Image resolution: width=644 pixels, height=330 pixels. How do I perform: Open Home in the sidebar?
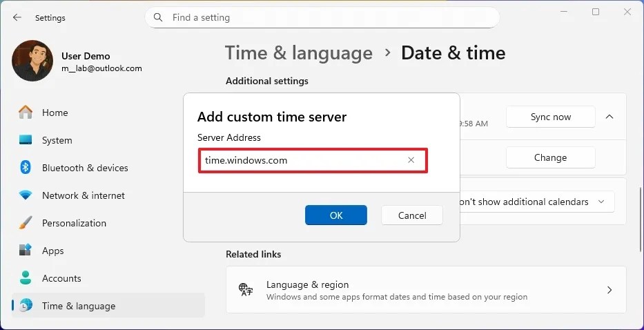point(108,113)
